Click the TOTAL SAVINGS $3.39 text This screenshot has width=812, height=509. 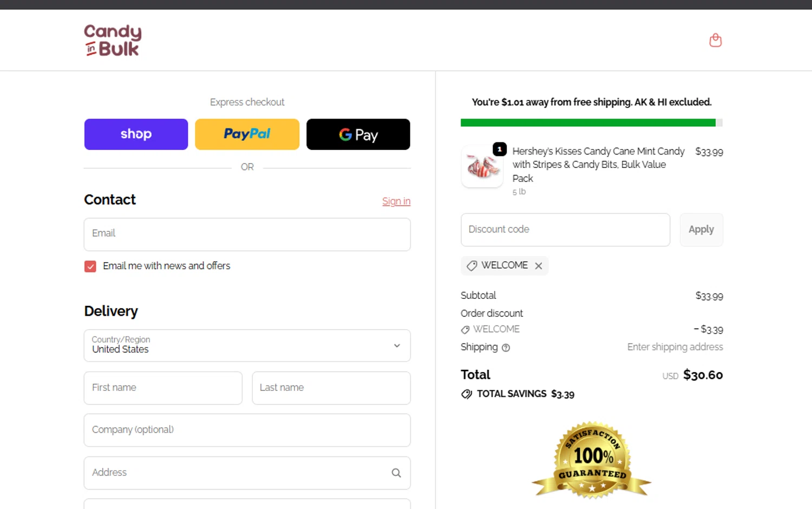click(526, 394)
